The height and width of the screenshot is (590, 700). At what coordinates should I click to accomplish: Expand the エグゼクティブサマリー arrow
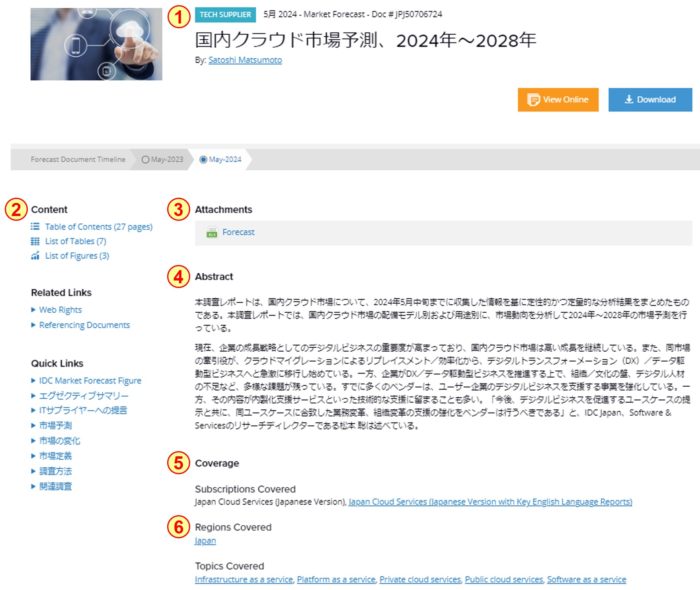pyautogui.click(x=33, y=396)
